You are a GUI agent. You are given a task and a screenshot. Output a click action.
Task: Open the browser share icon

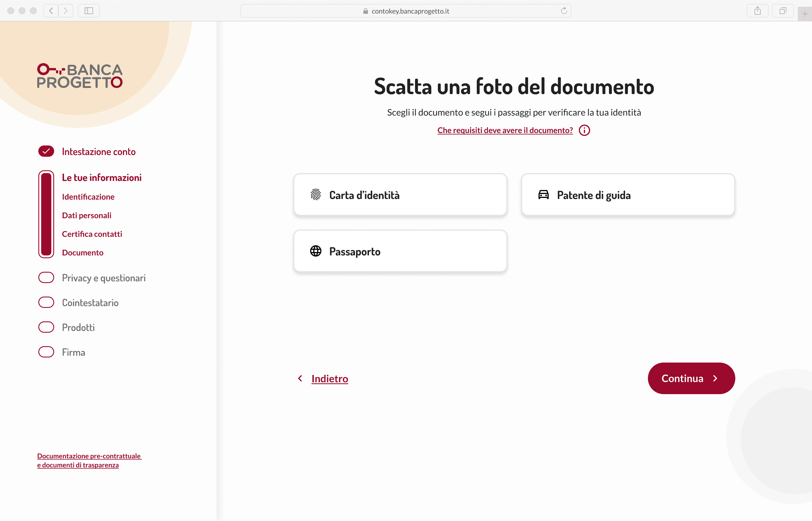(x=757, y=11)
